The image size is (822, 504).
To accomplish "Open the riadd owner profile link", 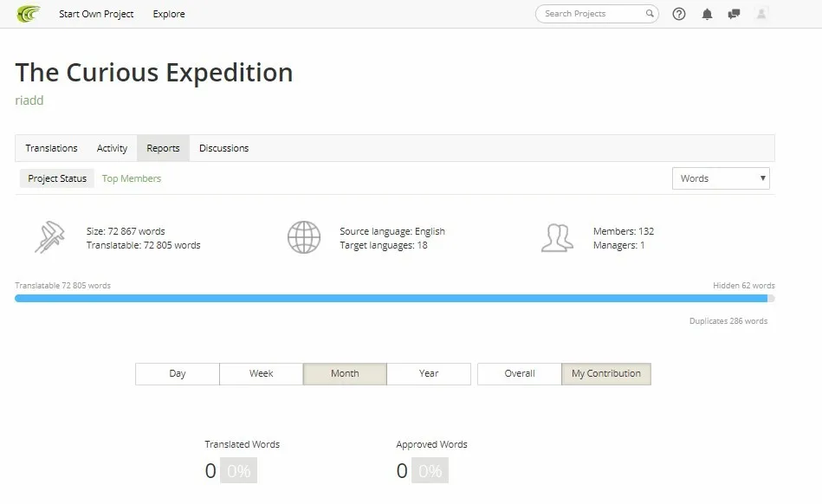I will [29, 100].
